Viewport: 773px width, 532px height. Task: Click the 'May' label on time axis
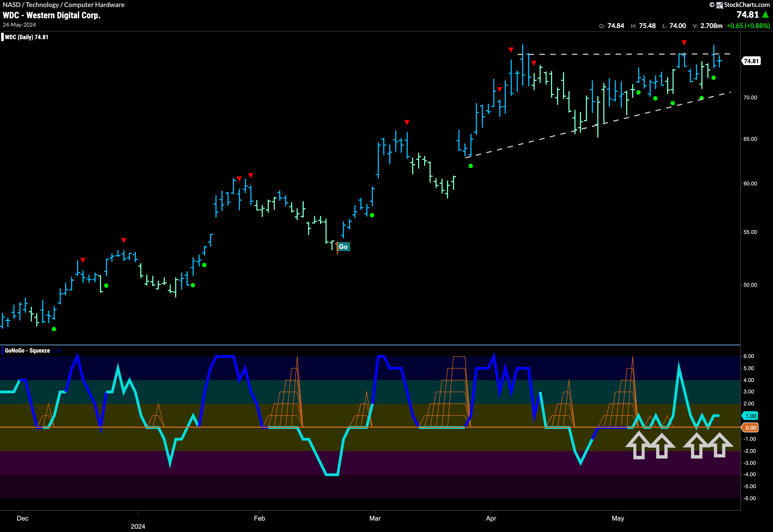[618, 518]
